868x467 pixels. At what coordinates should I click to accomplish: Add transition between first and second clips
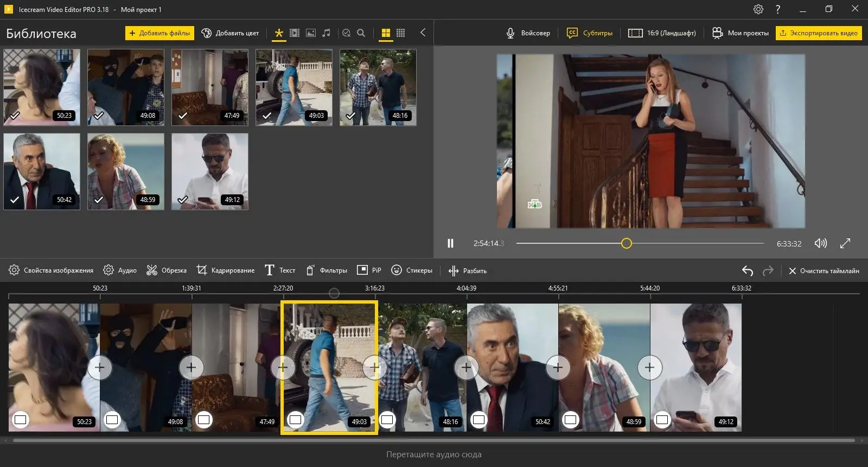coord(100,368)
